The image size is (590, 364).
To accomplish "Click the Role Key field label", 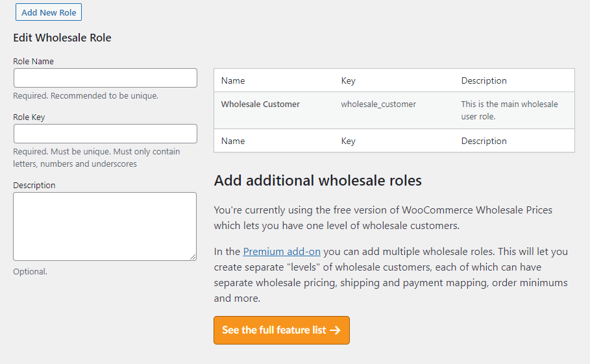I will tap(29, 117).
